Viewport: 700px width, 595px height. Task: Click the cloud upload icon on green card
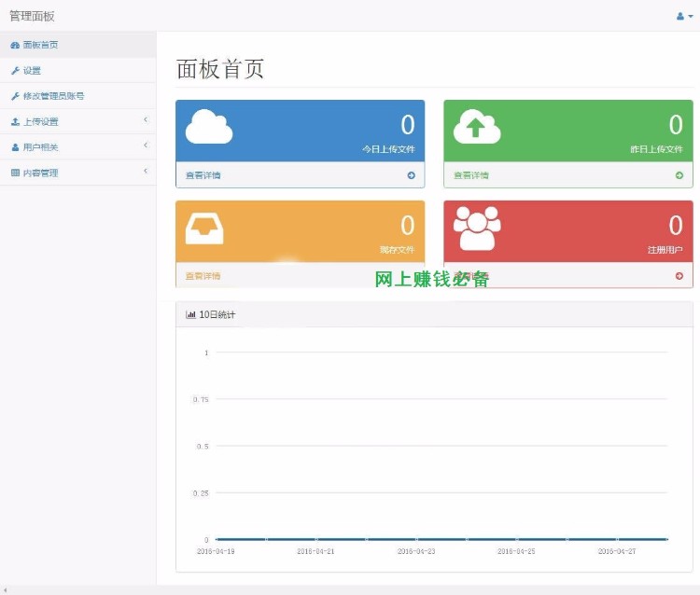477,126
